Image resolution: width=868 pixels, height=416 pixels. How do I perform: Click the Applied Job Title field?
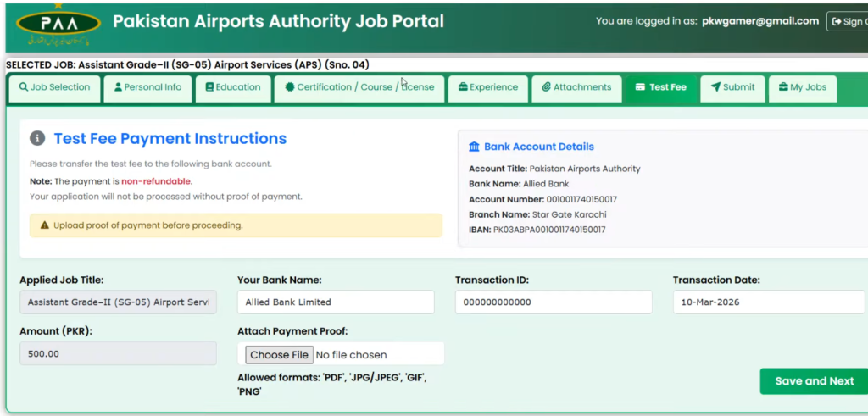[118, 302]
